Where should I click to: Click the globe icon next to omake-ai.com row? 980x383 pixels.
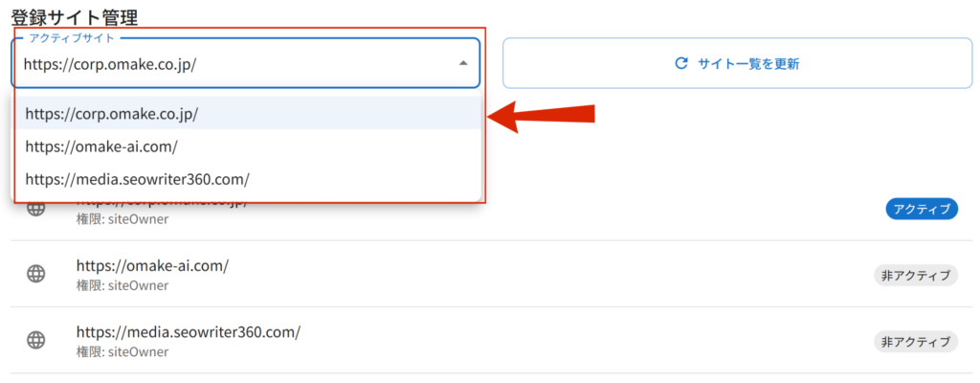(x=36, y=274)
